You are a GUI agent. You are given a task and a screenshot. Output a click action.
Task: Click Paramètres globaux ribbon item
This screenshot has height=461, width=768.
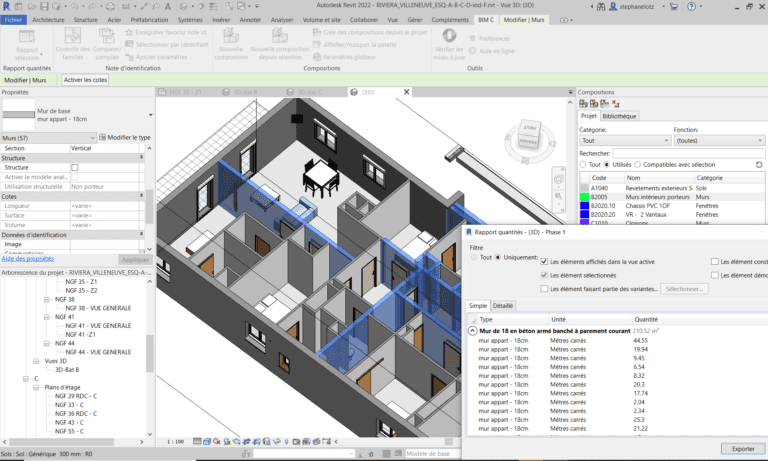pyautogui.click(x=345, y=57)
